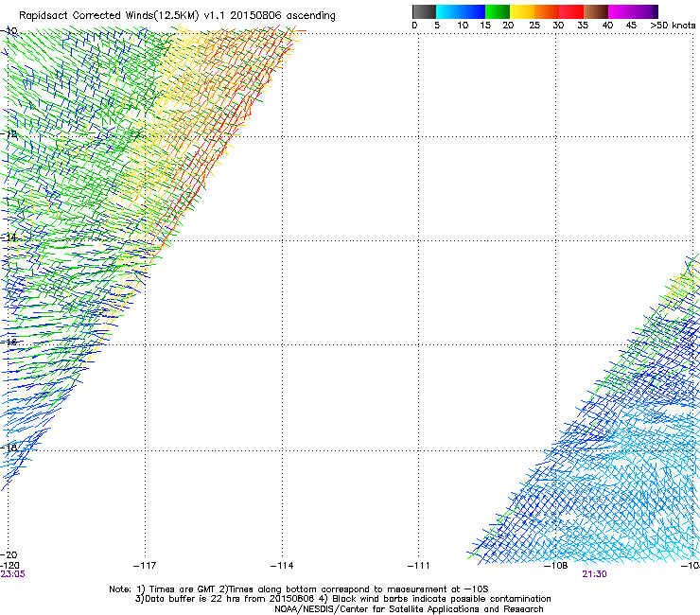The height and width of the screenshot is (615, 700).
Task: Click the '25' legend tick label
Action: pyautogui.click(x=534, y=26)
